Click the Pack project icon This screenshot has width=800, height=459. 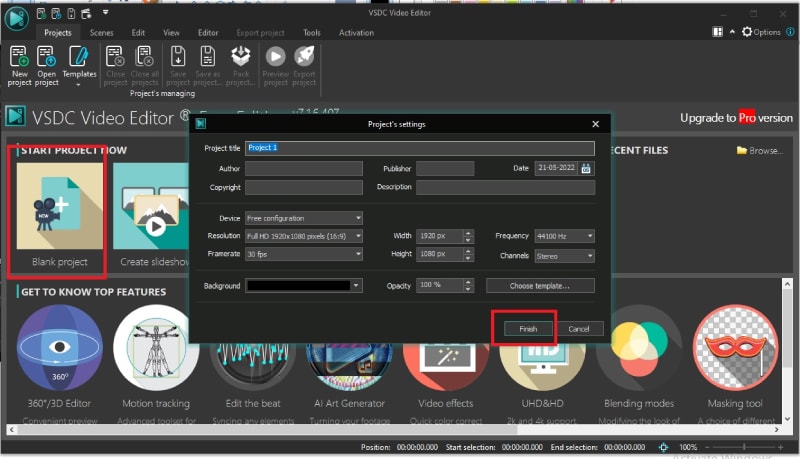pos(241,57)
